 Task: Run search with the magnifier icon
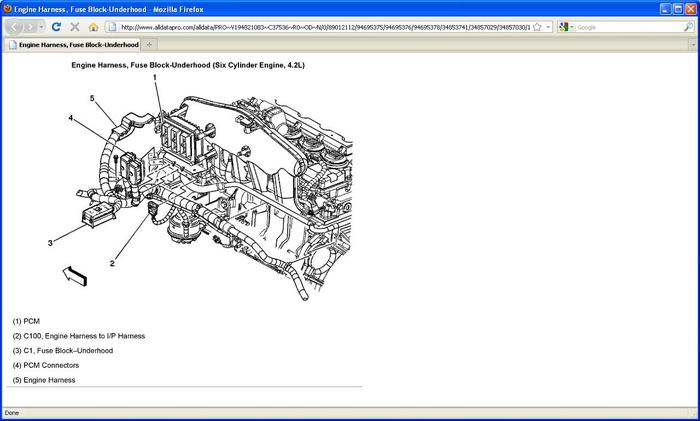(x=688, y=27)
